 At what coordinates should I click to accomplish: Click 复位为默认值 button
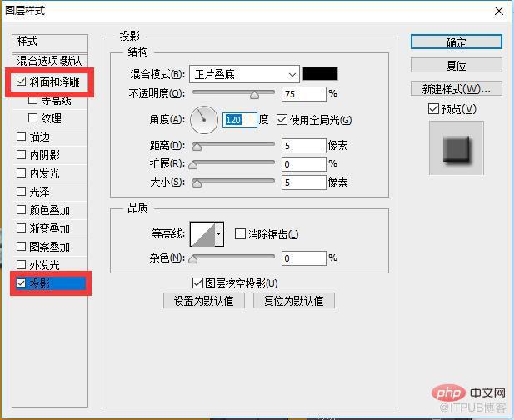click(294, 301)
